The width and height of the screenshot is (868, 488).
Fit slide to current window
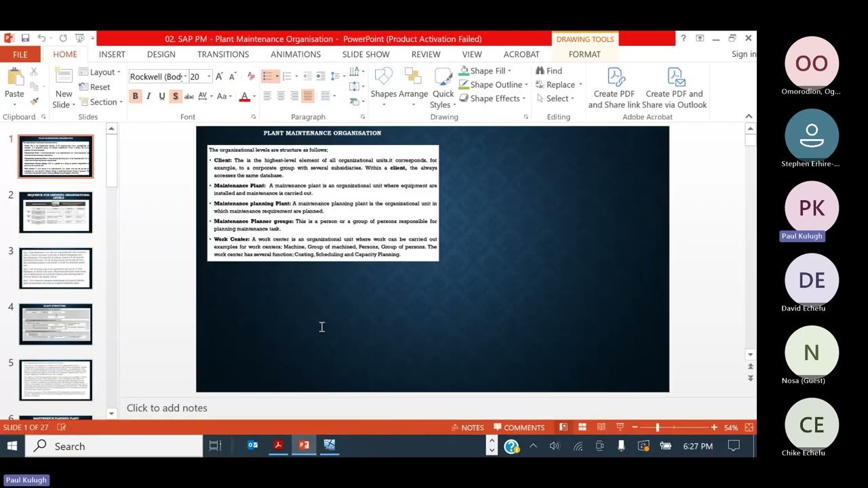coord(749,427)
